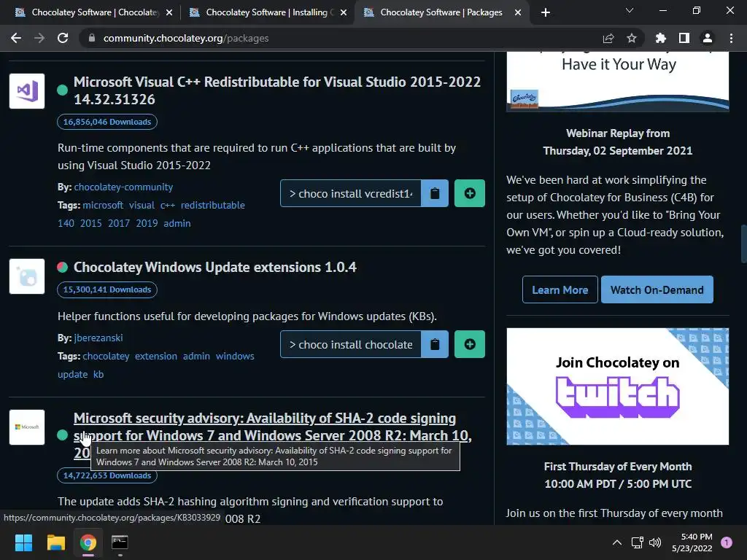Filter by the windows tag
This screenshot has width=747, height=560.
(235, 356)
